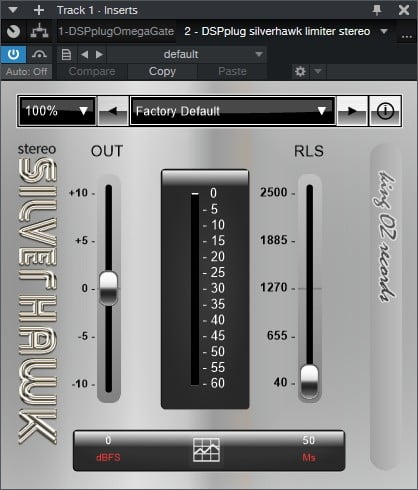Open the insert list dropdown arrow
Screen dimensions: 418x490
384,31
